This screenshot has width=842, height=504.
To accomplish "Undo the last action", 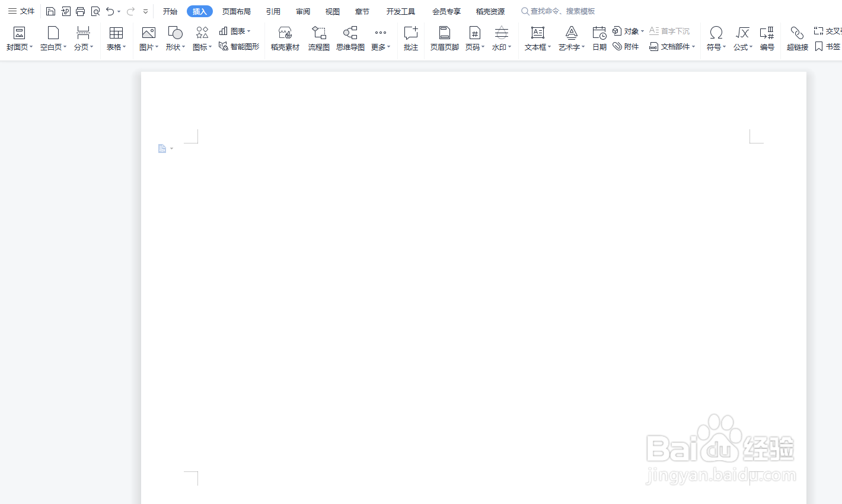I will pyautogui.click(x=110, y=11).
